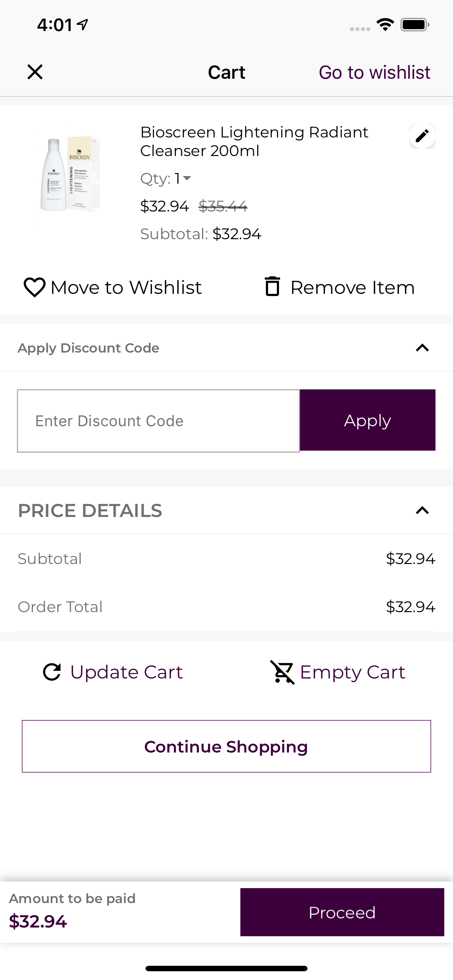Apply the discount code button

pyautogui.click(x=368, y=420)
